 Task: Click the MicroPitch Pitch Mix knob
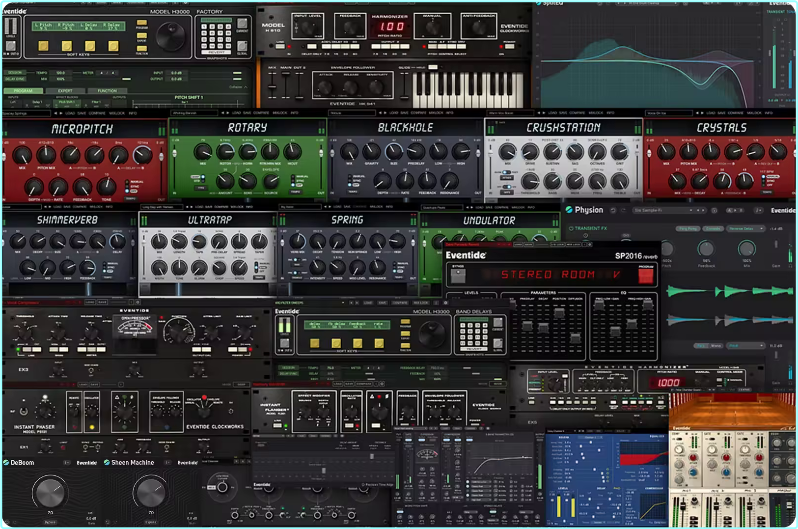tap(46, 155)
